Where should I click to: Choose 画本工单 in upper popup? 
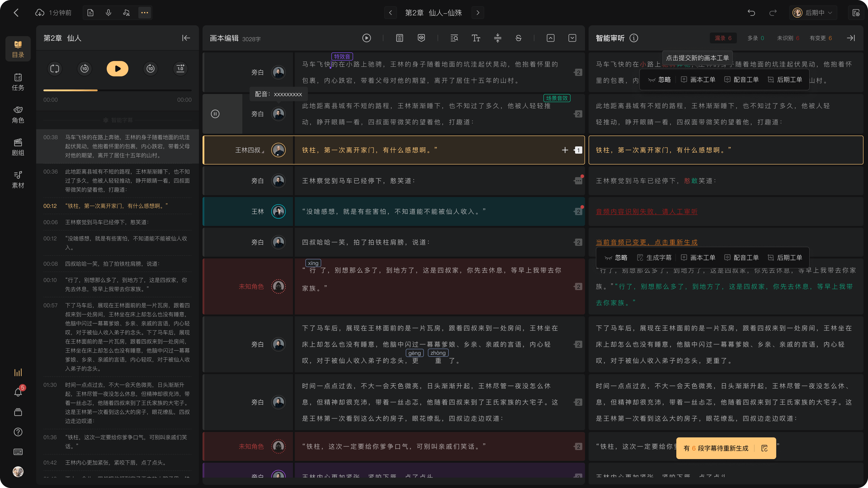pyautogui.click(x=698, y=80)
